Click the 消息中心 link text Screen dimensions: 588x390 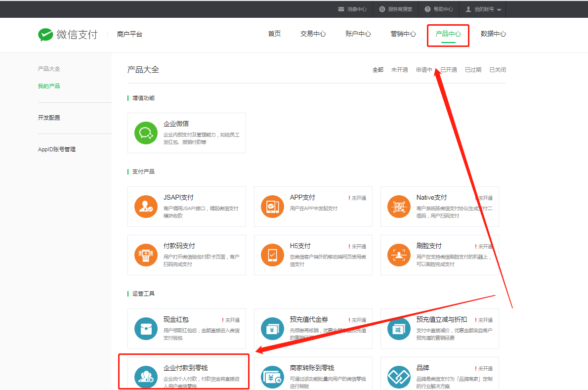tap(357, 9)
